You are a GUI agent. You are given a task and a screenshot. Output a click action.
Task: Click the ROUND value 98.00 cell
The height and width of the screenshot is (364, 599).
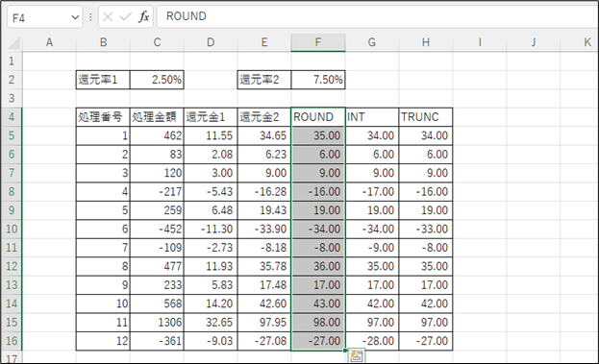(318, 323)
